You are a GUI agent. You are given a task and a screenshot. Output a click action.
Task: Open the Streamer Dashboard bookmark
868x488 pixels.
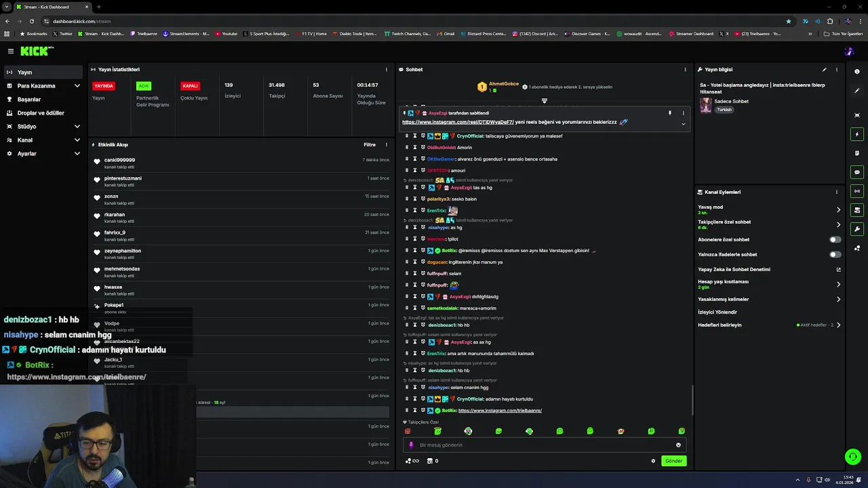coord(690,33)
